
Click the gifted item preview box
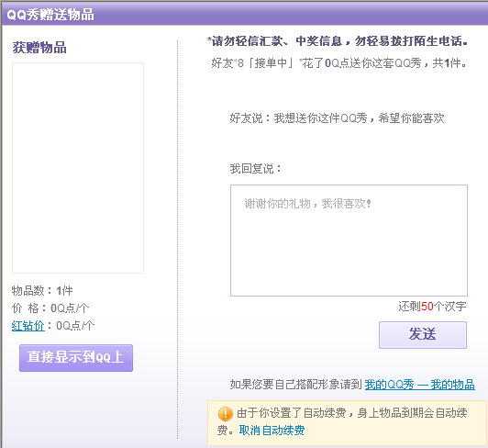pyautogui.click(x=78, y=168)
